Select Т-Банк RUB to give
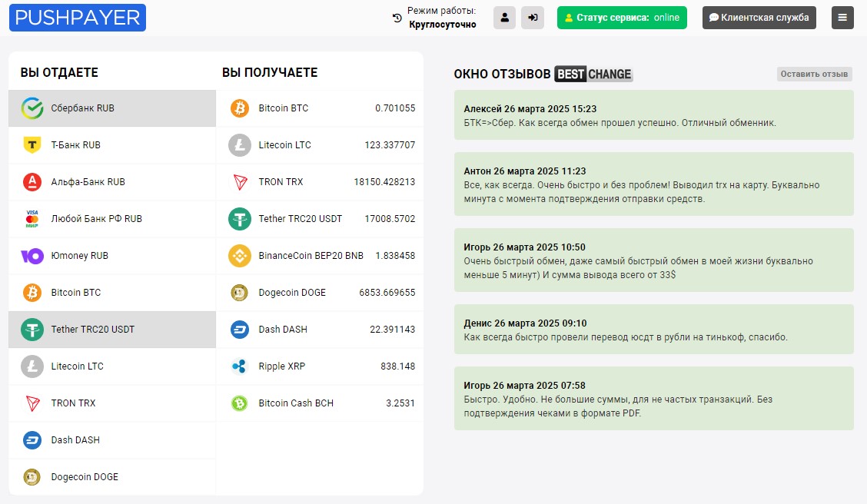Image resolution: width=867 pixels, height=504 pixels. point(111,145)
